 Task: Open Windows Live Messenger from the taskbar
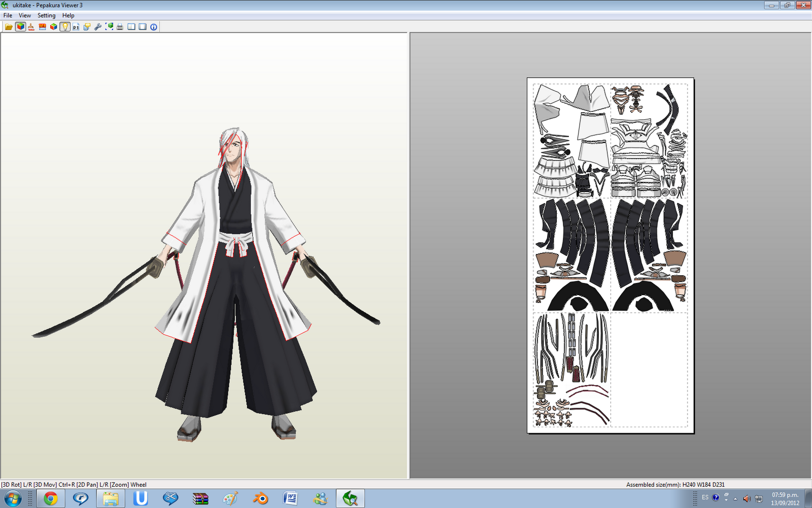(320, 499)
